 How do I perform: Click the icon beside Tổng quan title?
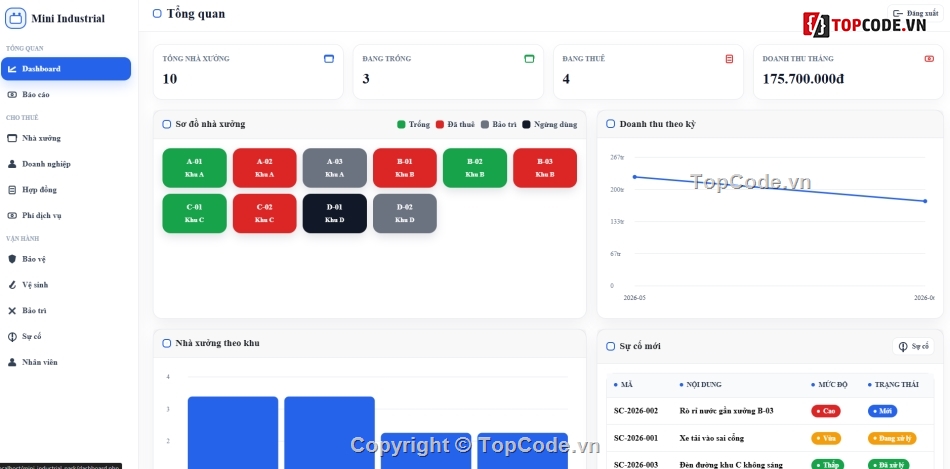157,13
